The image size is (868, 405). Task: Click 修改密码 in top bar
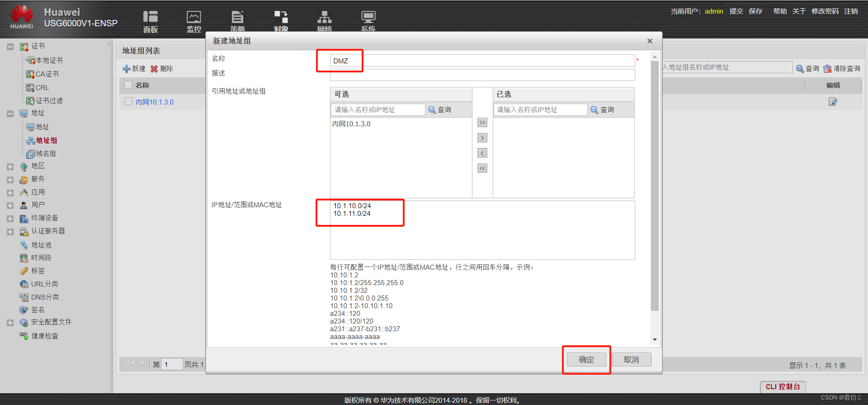[825, 11]
